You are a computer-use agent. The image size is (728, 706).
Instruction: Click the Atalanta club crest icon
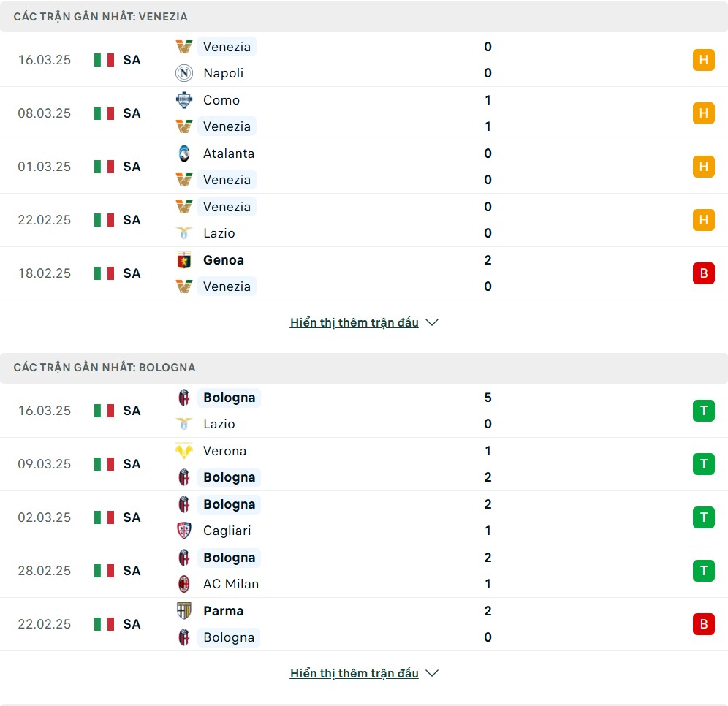184,153
